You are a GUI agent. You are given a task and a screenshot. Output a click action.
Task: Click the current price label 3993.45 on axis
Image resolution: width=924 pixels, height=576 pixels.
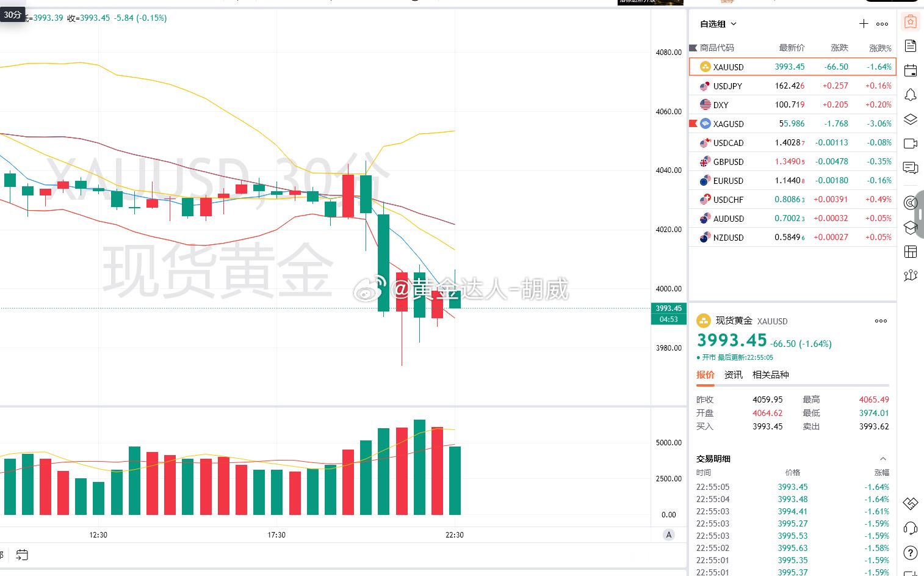pos(669,308)
